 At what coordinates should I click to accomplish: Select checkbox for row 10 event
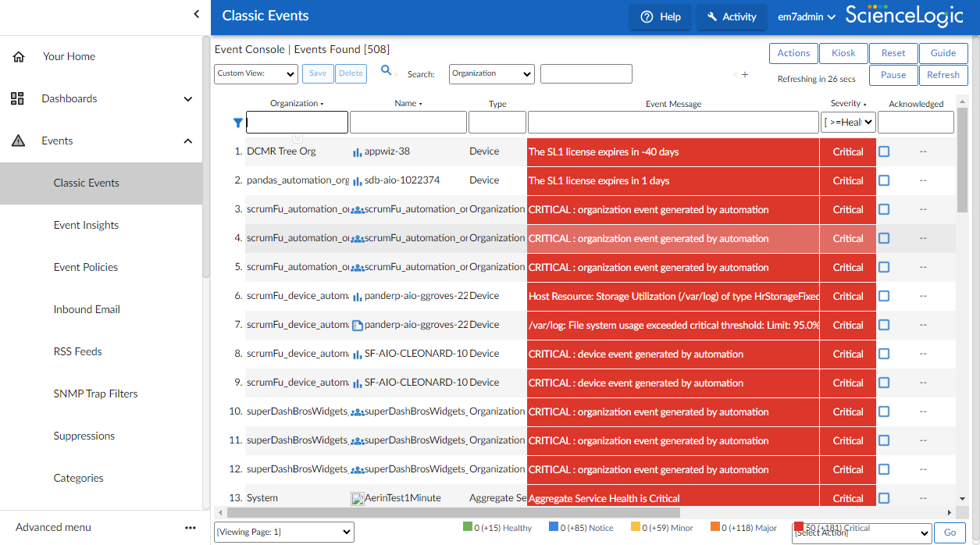click(884, 412)
